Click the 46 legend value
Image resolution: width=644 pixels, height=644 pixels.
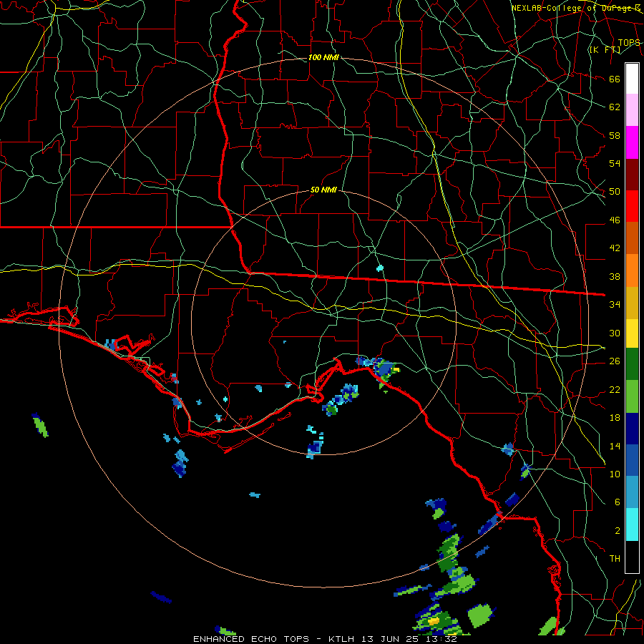tap(615, 220)
